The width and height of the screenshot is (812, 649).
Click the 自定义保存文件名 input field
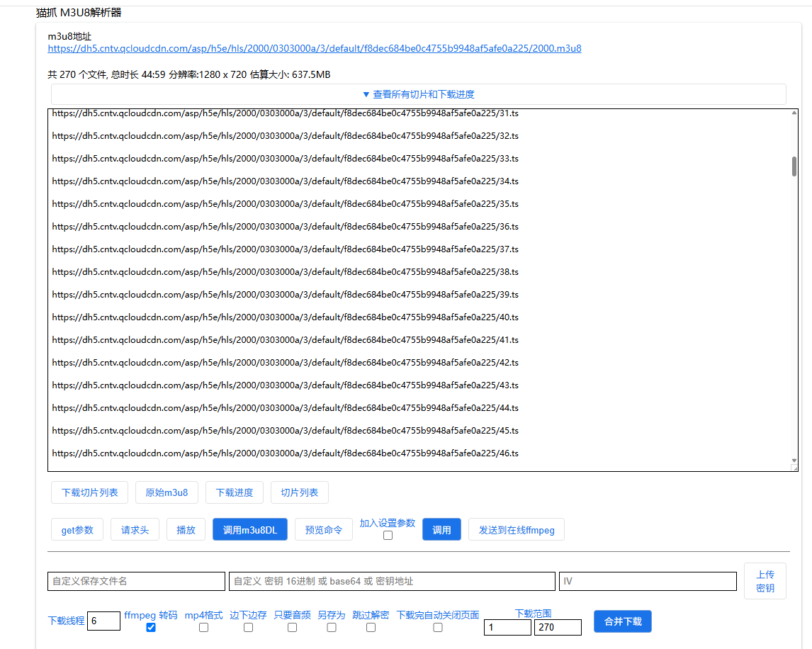coord(136,581)
